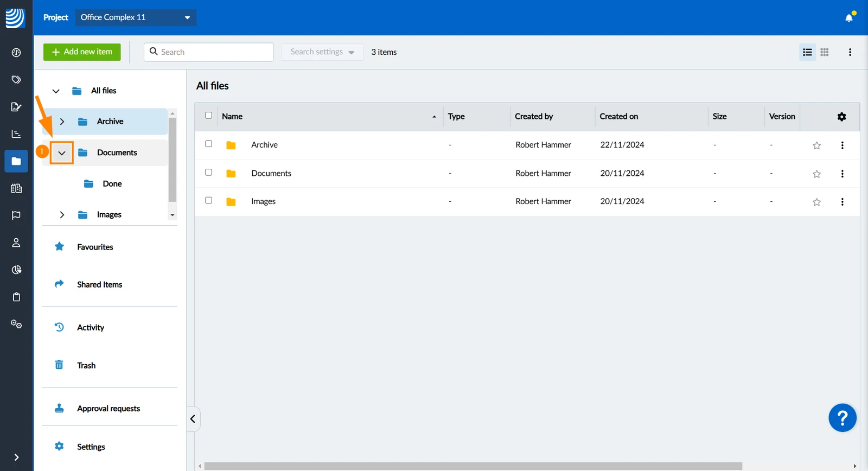868x471 pixels.
Task: Check the Images row checkbox
Action: 208,200
